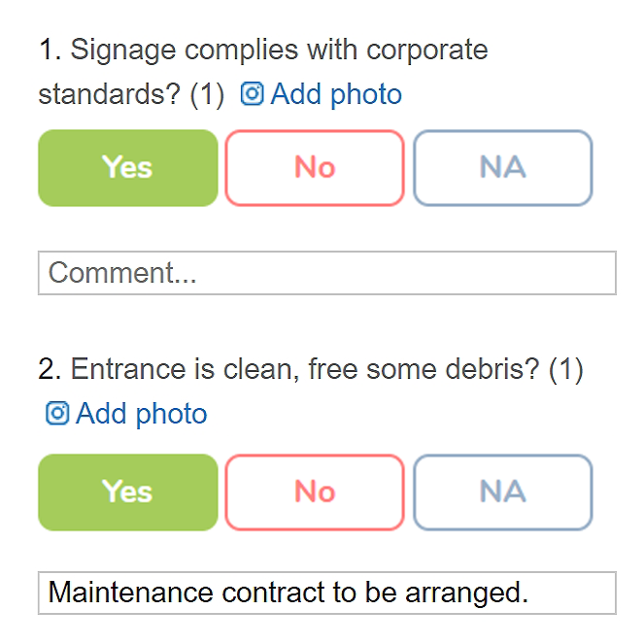Click the camera icon under entrance question
Viewport: 644px width, 644px height.
click(x=57, y=413)
